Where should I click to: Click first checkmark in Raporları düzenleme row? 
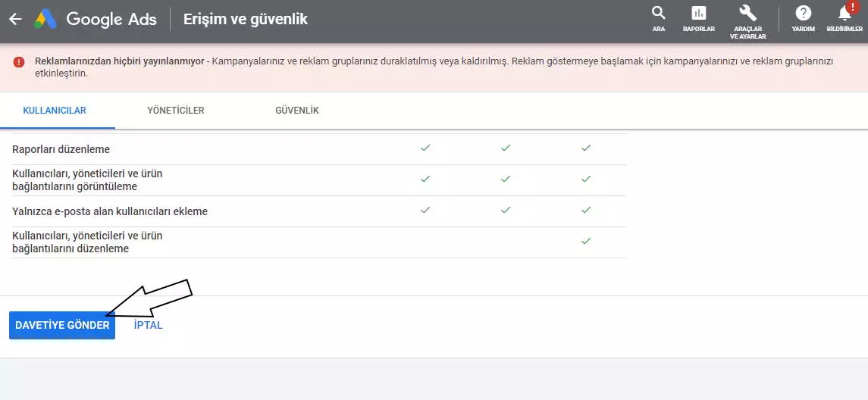click(x=425, y=148)
